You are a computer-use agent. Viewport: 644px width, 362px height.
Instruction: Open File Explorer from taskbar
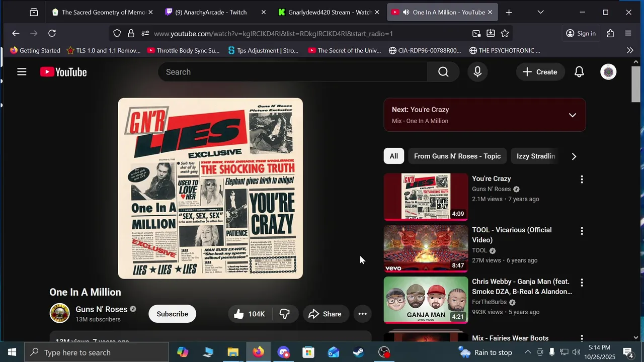coord(233,352)
